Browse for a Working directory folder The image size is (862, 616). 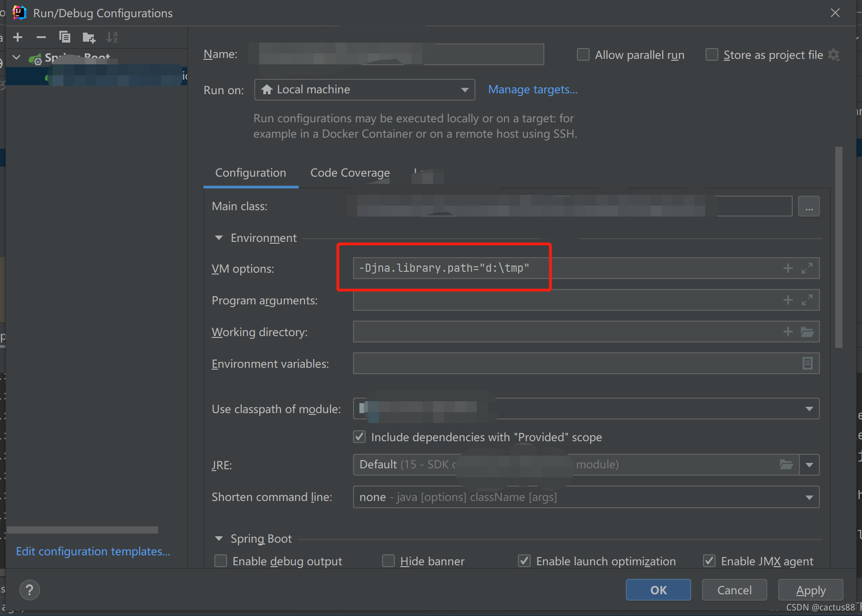coord(807,332)
